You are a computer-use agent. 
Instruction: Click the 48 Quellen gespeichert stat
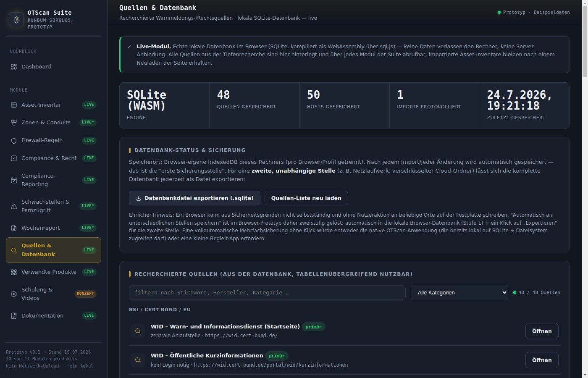[255, 105]
